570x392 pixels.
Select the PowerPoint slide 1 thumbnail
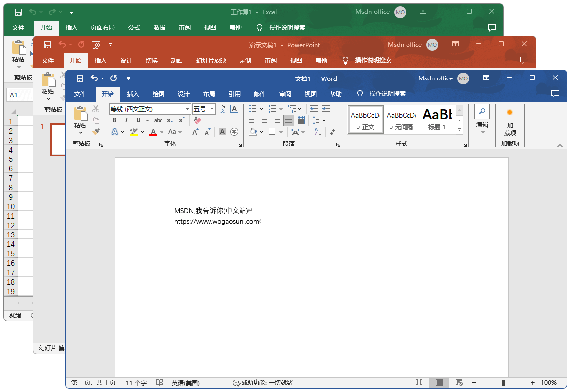[x=58, y=140]
